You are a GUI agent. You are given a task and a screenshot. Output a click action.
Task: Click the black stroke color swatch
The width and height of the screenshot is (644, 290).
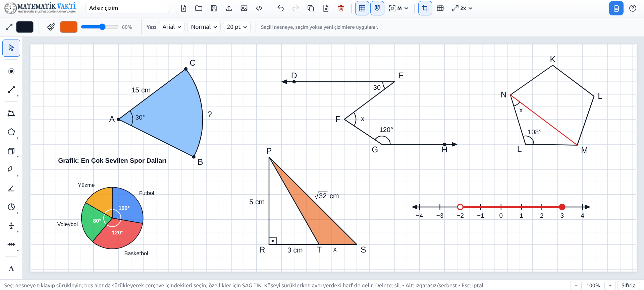point(25,27)
